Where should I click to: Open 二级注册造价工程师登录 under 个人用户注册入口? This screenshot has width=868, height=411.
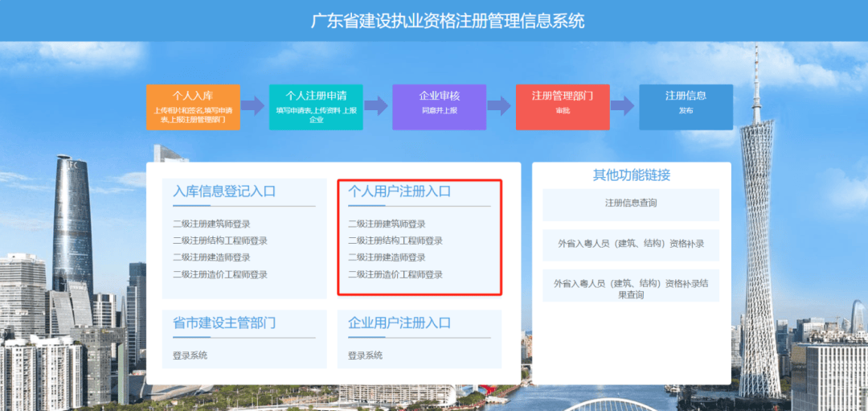click(395, 274)
